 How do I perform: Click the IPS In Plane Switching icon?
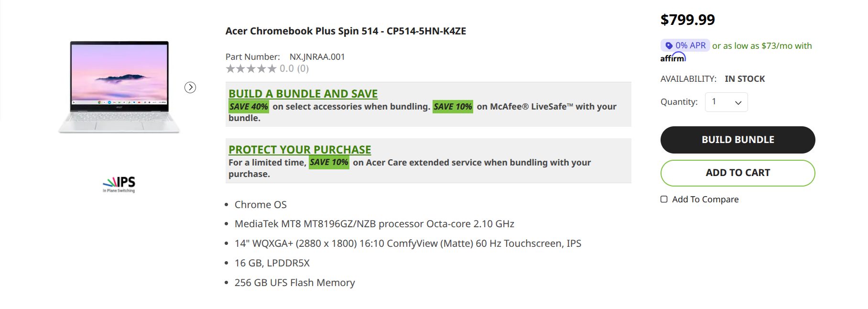pos(119,184)
